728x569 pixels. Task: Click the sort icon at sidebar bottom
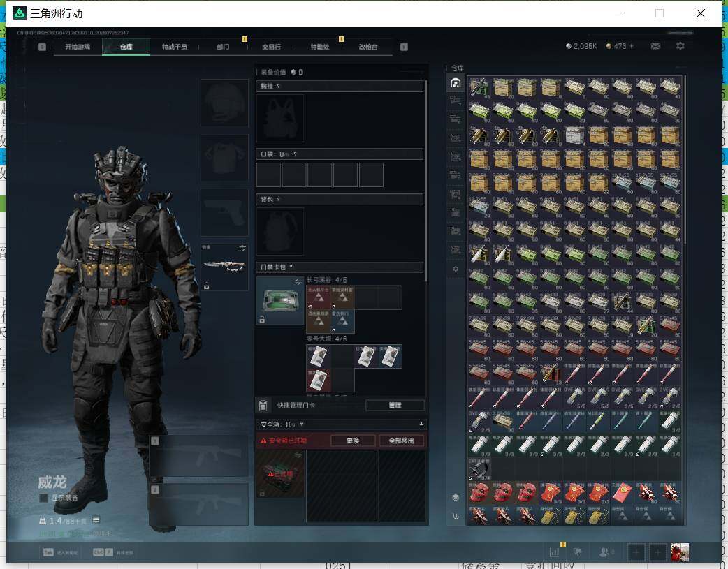coord(456,516)
